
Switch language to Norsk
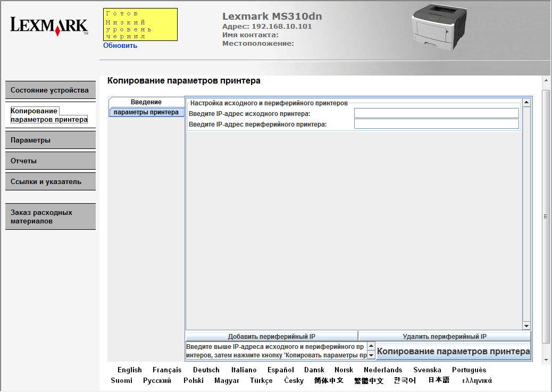[x=344, y=370]
